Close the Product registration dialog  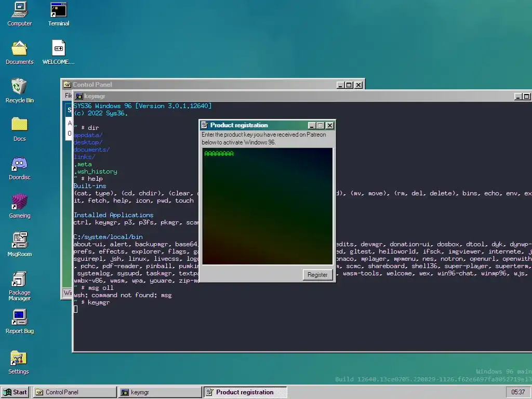coord(329,126)
